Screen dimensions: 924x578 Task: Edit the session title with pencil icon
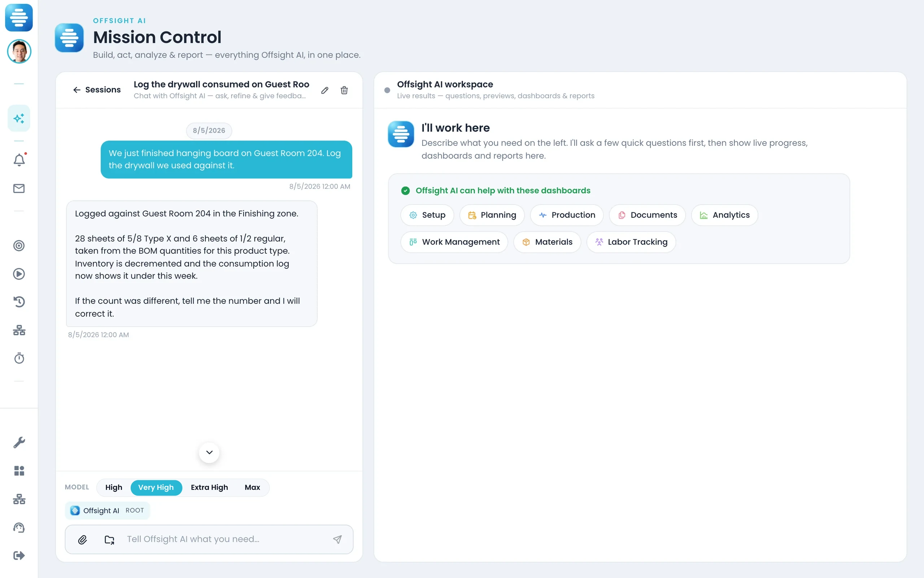tap(324, 90)
